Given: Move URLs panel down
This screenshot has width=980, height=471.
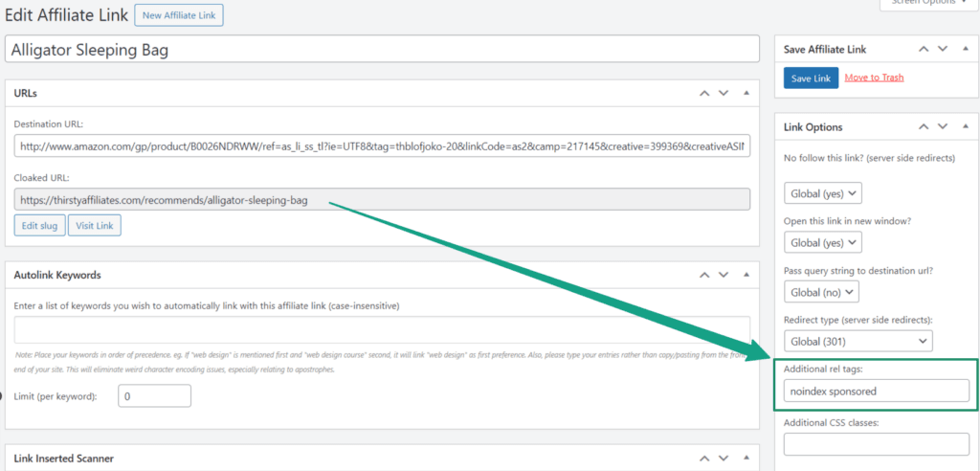Looking at the screenshot, I should point(724,93).
